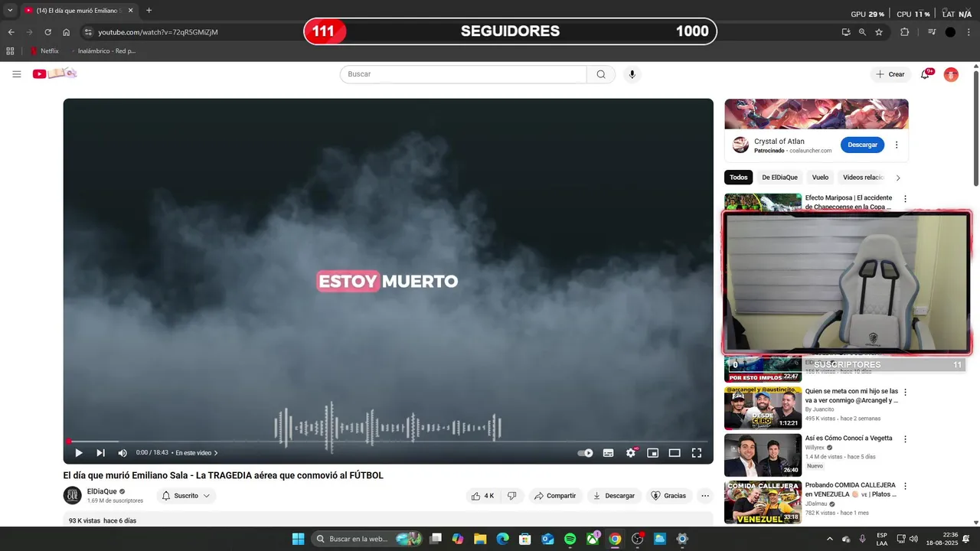Show hidden system tray icons

pos(830,539)
